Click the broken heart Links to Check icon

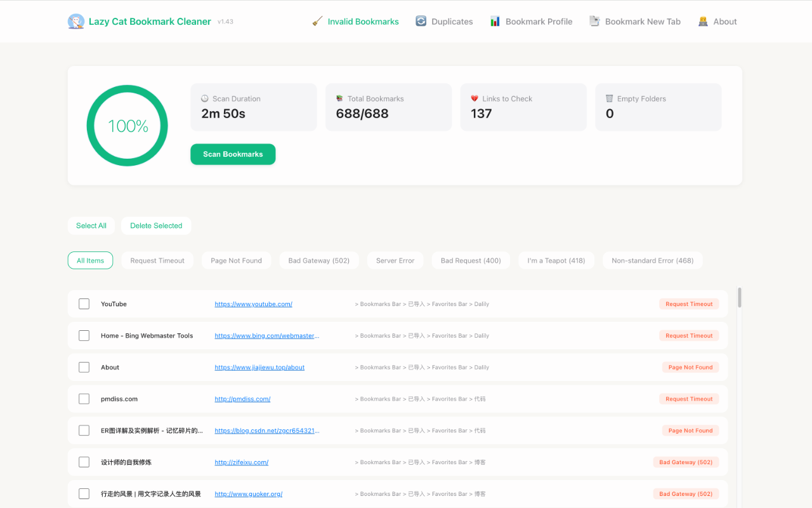tap(475, 98)
